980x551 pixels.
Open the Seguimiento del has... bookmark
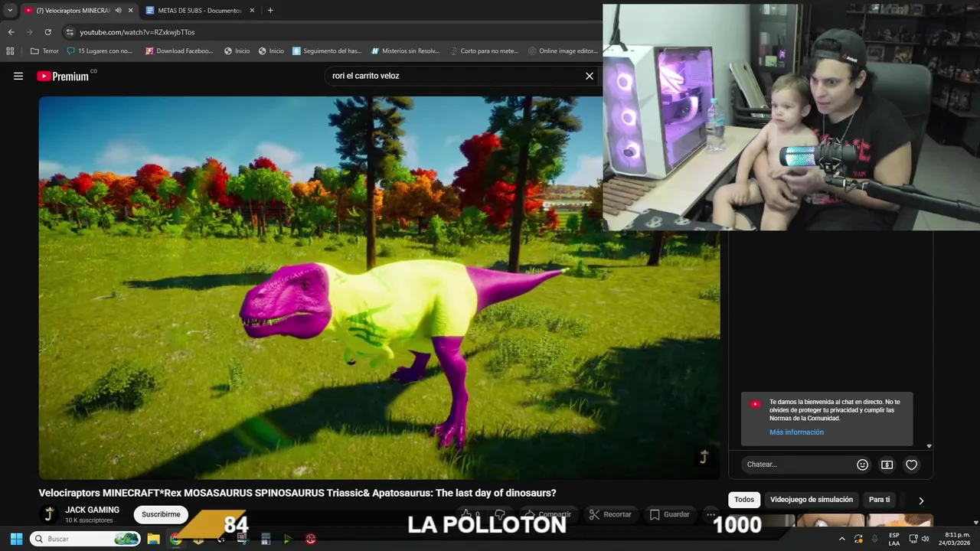pyautogui.click(x=327, y=51)
